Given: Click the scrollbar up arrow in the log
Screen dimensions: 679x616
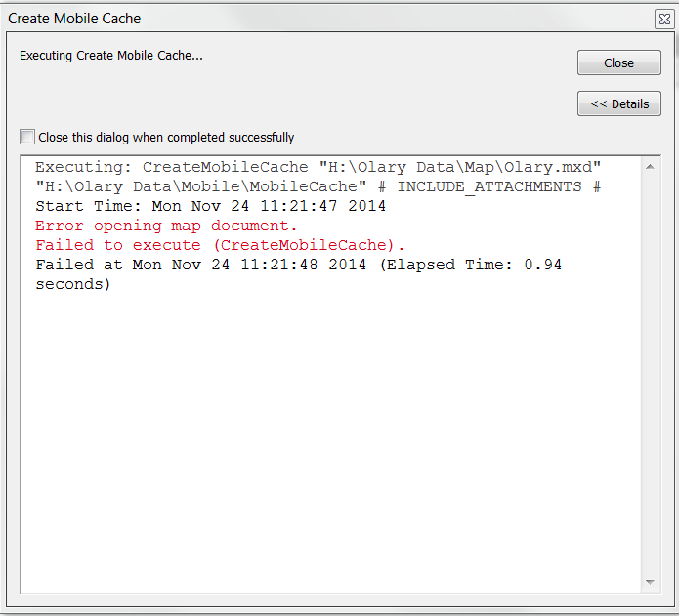Looking at the screenshot, I should pos(650,168).
